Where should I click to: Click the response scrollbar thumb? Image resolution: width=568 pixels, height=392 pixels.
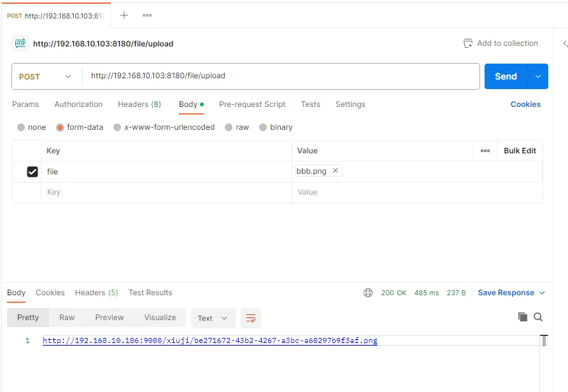[x=544, y=340]
